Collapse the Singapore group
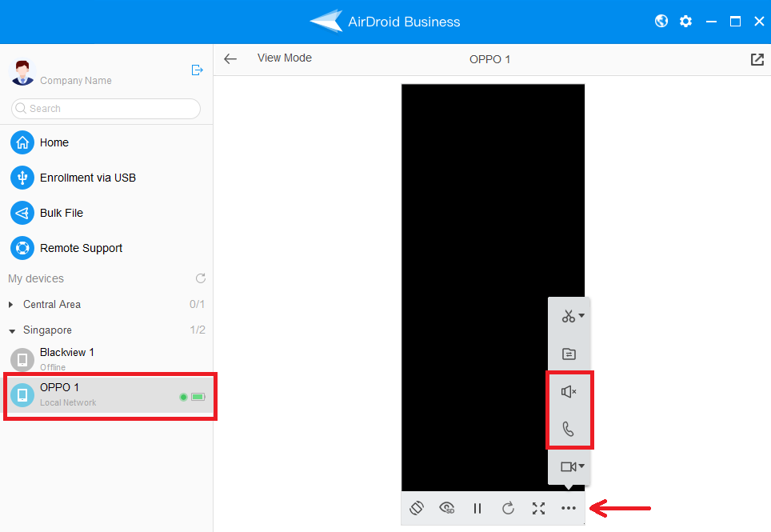The width and height of the screenshot is (771, 532). tap(12, 331)
